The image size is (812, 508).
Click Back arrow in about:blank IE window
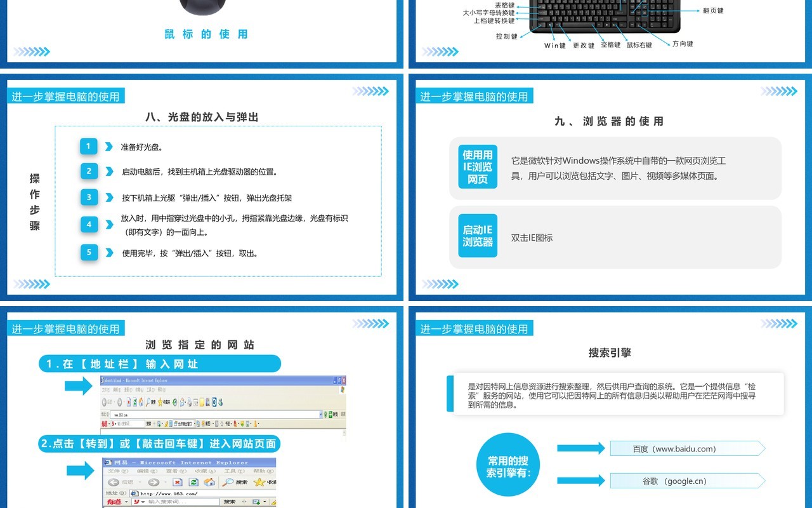(104, 403)
